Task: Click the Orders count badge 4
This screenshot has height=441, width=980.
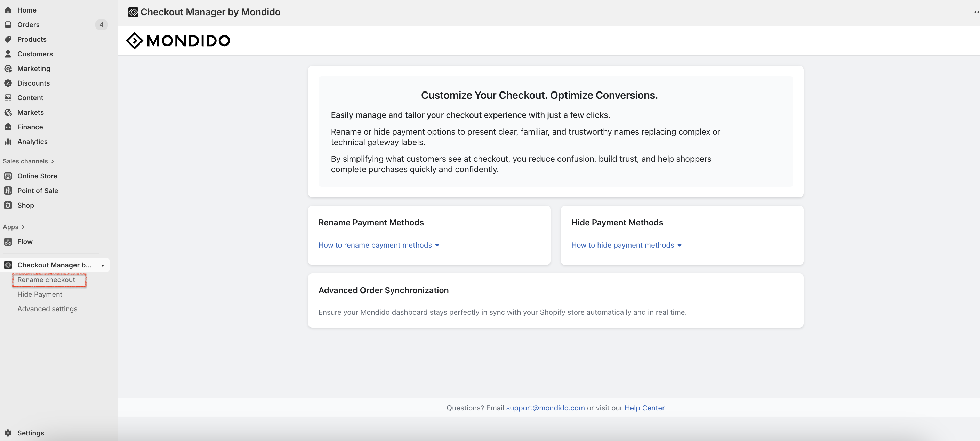Action: pyautogui.click(x=101, y=25)
